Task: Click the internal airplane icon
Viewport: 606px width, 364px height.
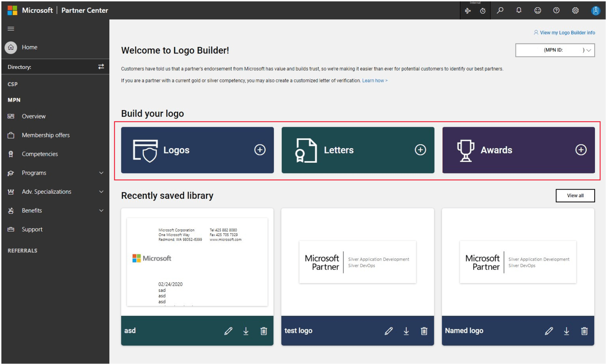Action: point(468,11)
